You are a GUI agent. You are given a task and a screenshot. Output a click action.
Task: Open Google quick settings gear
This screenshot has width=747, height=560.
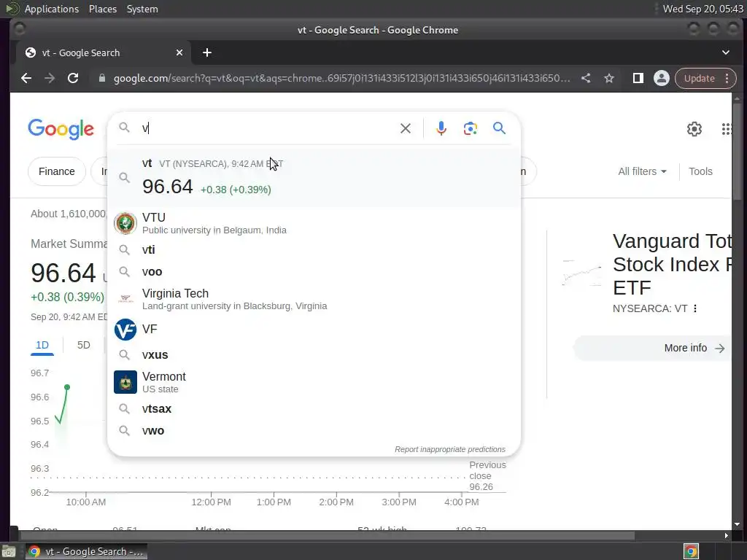click(x=694, y=128)
